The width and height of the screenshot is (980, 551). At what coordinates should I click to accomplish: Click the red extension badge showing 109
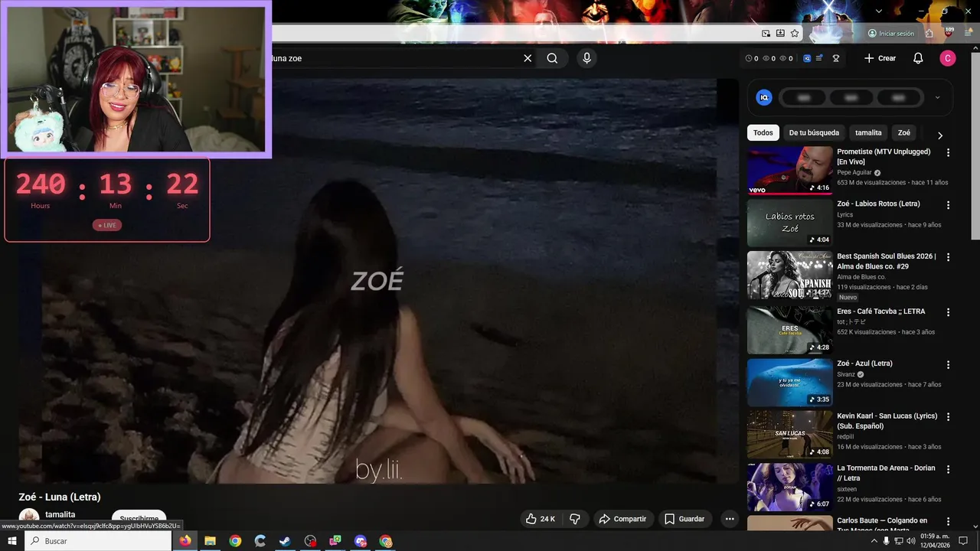pos(949,32)
